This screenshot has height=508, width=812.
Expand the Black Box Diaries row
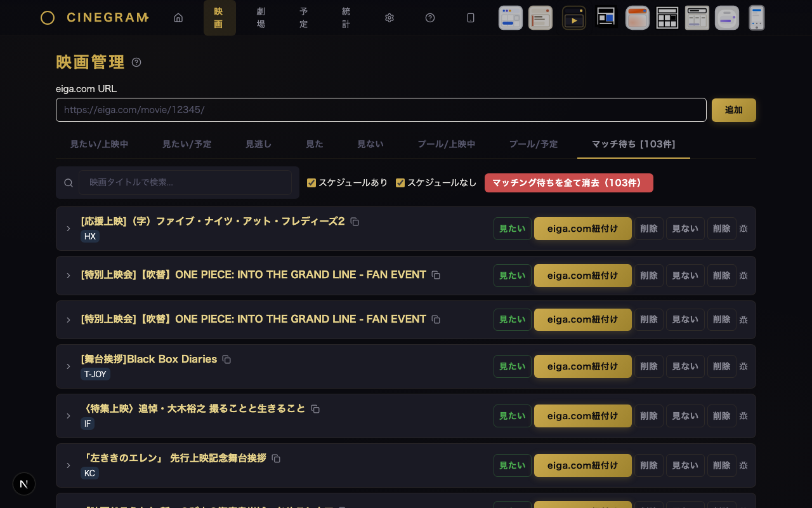click(69, 366)
